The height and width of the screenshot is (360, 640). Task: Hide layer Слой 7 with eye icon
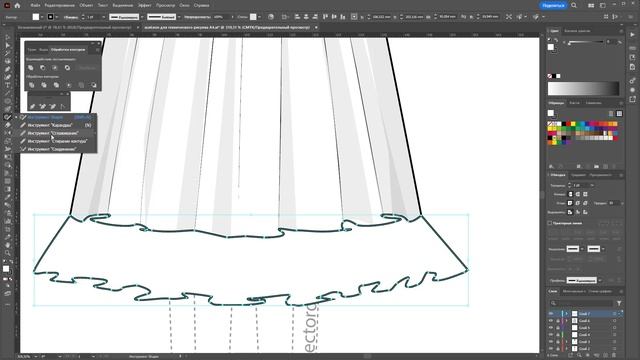click(551, 313)
